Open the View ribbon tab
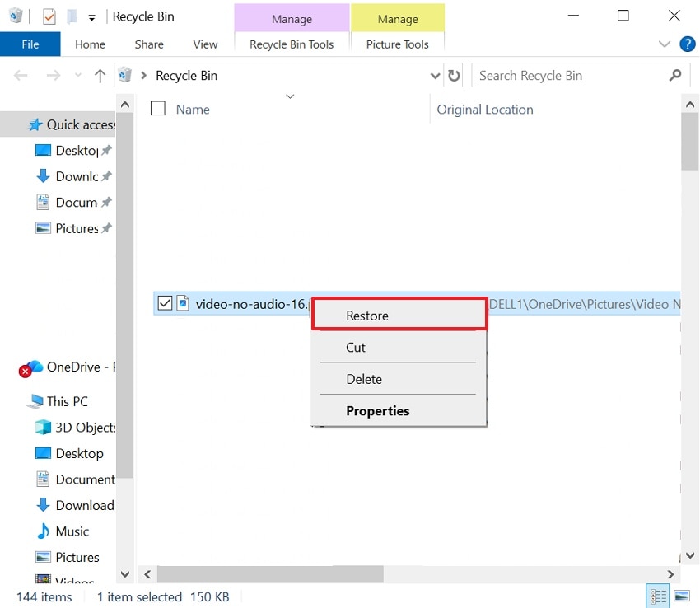700x608 pixels. point(204,44)
